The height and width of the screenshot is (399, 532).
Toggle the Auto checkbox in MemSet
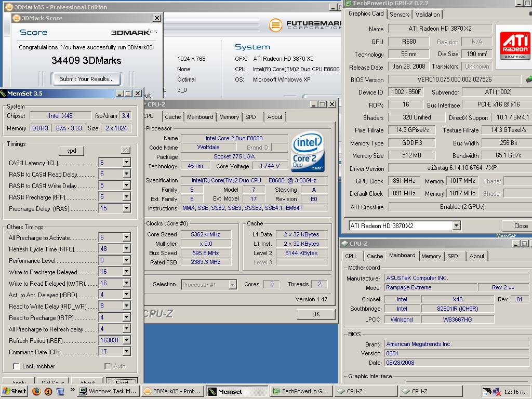108,366
